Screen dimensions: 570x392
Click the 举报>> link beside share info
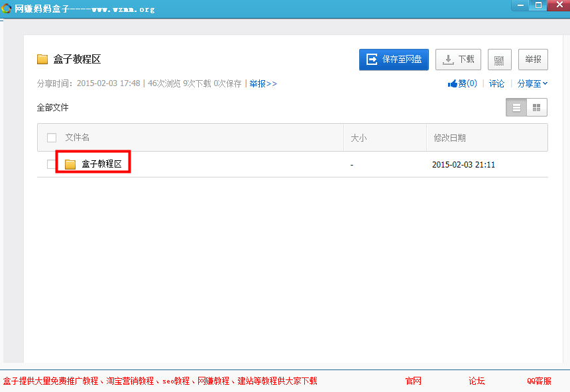pos(263,83)
